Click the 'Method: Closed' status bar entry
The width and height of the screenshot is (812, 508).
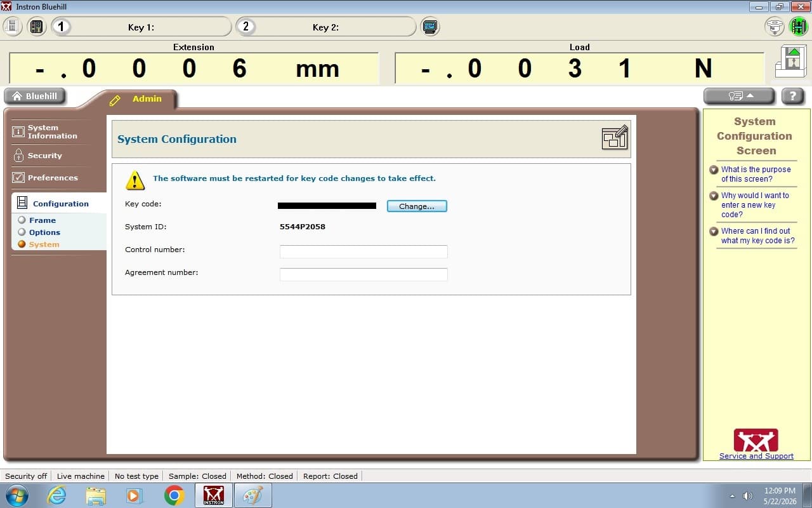265,476
